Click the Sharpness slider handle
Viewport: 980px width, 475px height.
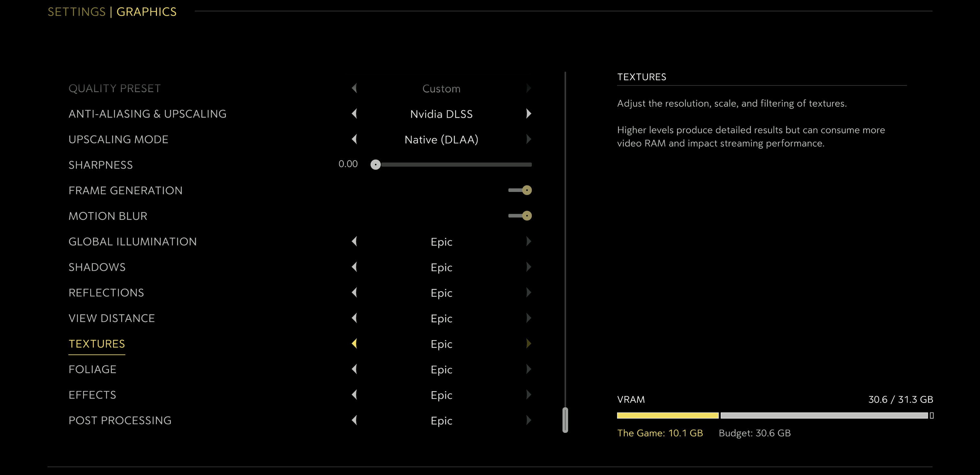pyautogui.click(x=376, y=164)
